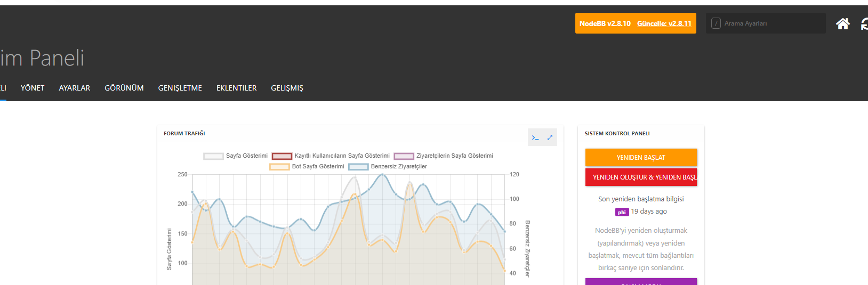
Task: Click the Güncelle: v2.8.11 update link
Action: tap(664, 23)
